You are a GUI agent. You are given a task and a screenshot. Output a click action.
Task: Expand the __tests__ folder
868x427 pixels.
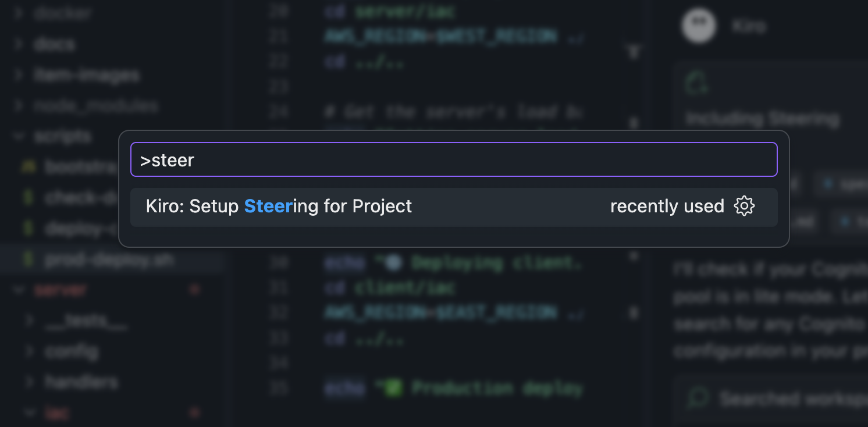(x=30, y=321)
